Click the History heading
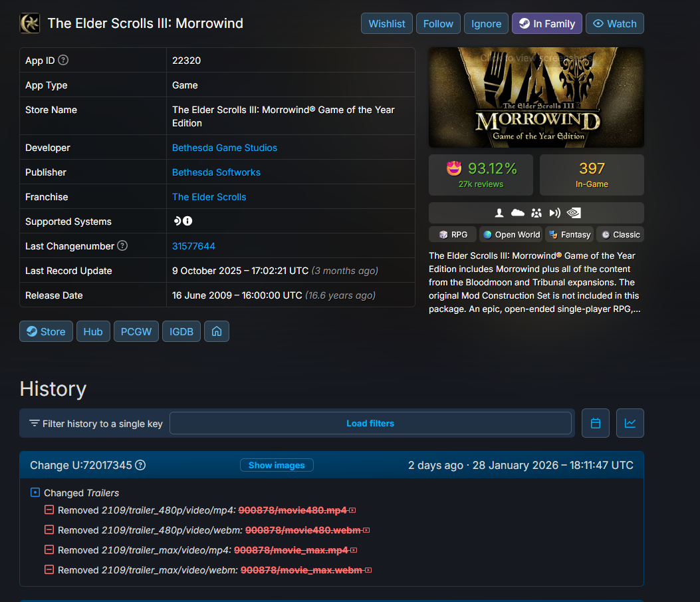The height and width of the screenshot is (602, 700). pyautogui.click(x=53, y=388)
